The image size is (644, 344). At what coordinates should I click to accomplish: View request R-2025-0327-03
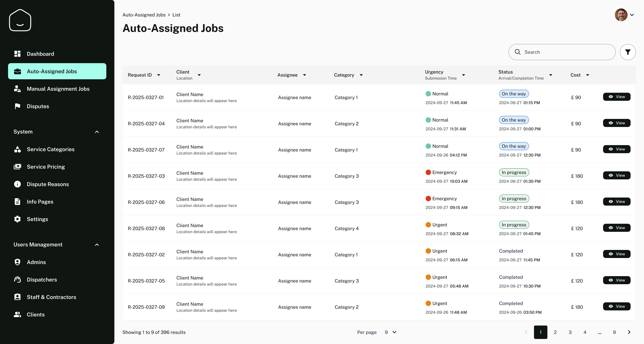[x=616, y=175]
